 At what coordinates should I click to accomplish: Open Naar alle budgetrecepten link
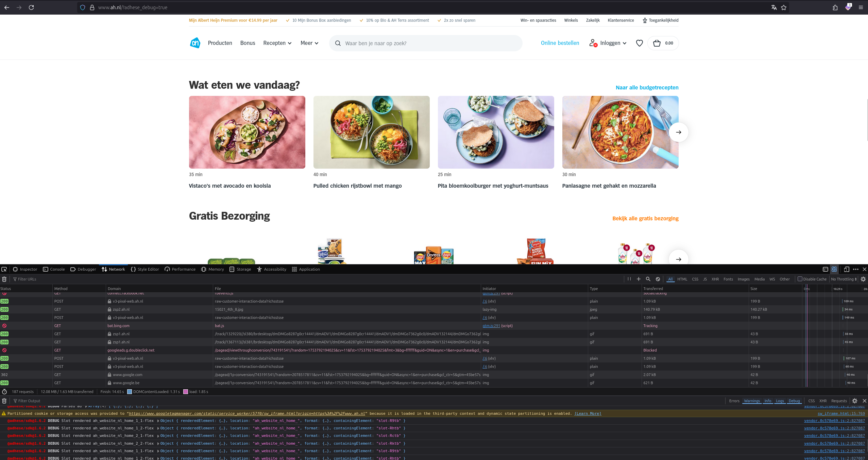coord(647,88)
